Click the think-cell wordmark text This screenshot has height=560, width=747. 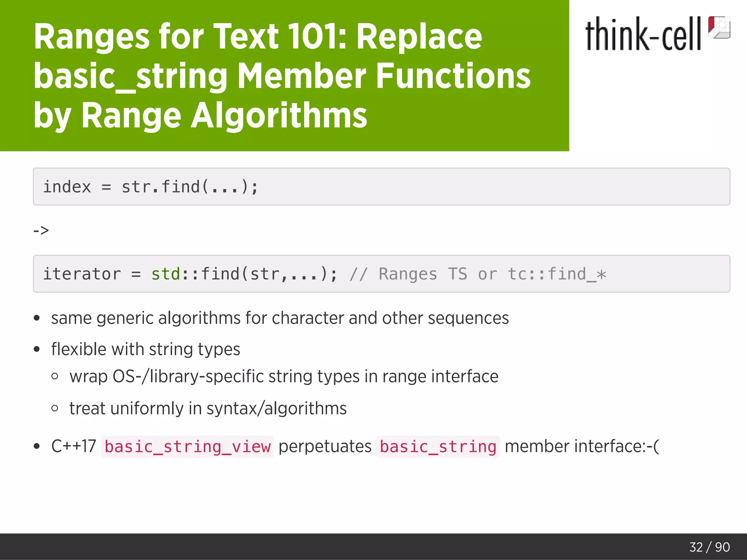643,34
